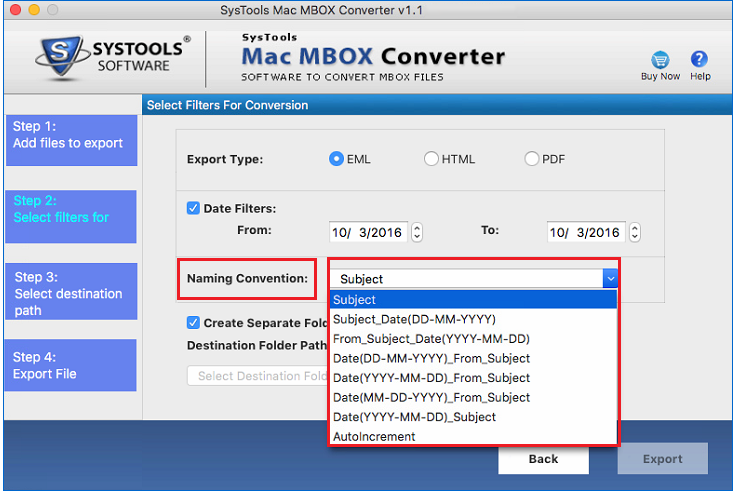The width and height of the screenshot is (736, 491).
Task: Click the To date input field
Action: click(x=586, y=232)
